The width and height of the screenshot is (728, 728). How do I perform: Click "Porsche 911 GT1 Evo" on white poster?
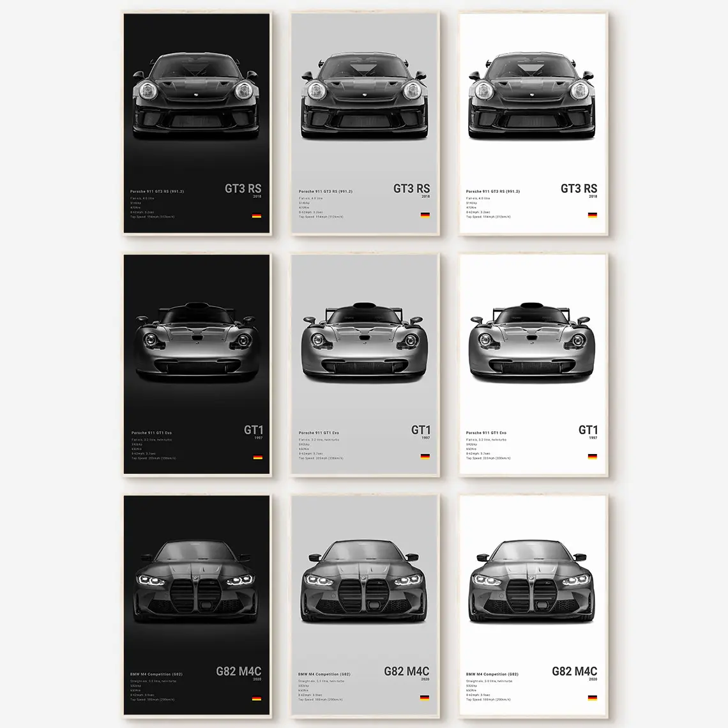[486, 433]
